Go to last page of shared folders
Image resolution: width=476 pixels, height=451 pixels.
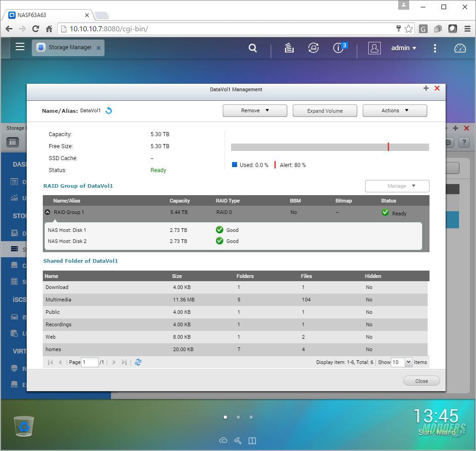[x=124, y=362]
